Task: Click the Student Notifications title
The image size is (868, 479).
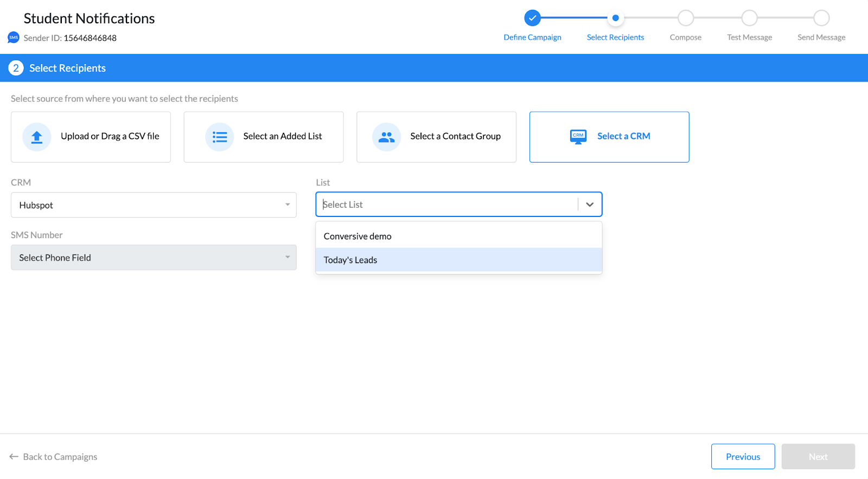Action: (89, 18)
